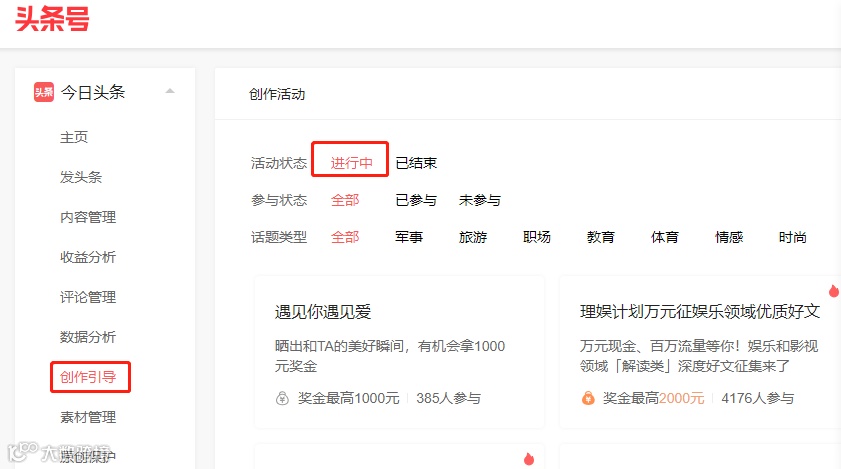The height and width of the screenshot is (469, 841).
Task: Select 评论管理 in the sidebar
Action: [88, 297]
